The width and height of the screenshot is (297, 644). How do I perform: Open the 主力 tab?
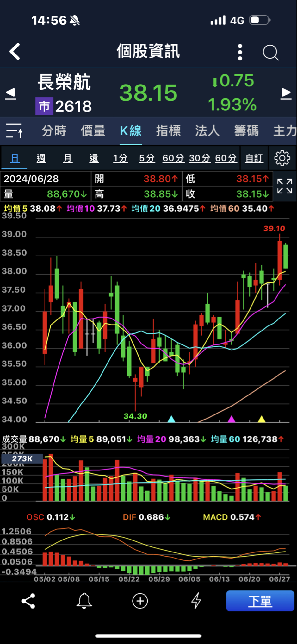tap(285, 131)
